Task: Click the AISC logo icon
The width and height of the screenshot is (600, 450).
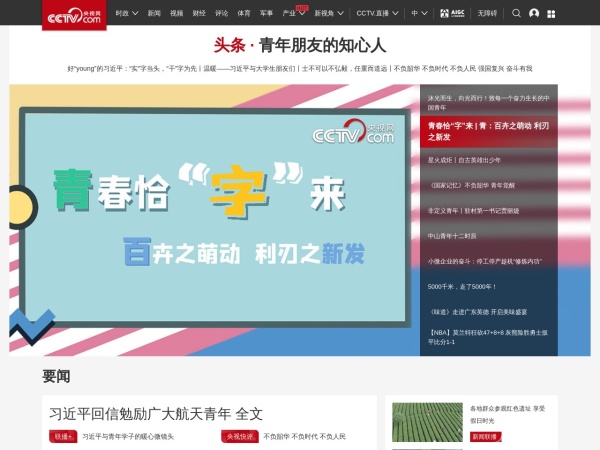Action: coord(451,14)
